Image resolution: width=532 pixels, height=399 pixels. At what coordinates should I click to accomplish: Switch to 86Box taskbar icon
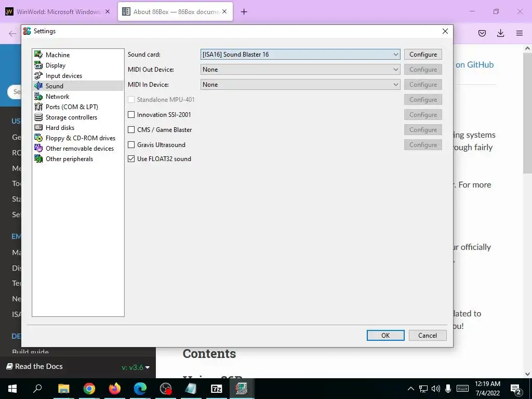(x=242, y=389)
